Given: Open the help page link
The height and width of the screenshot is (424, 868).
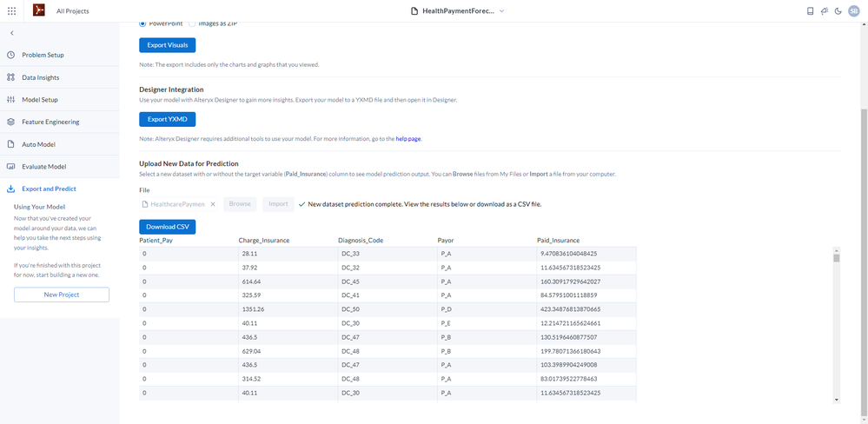Looking at the screenshot, I should click(408, 139).
